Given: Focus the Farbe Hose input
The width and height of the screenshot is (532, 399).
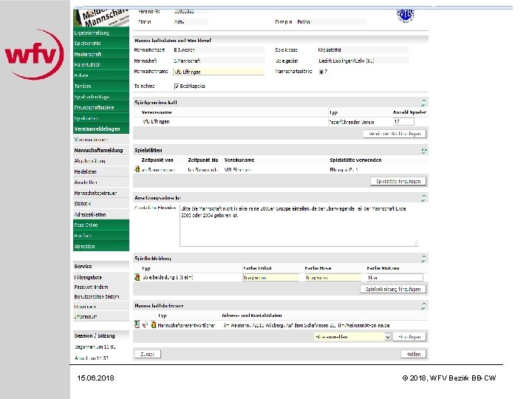Looking at the screenshot, I should [x=332, y=278].
